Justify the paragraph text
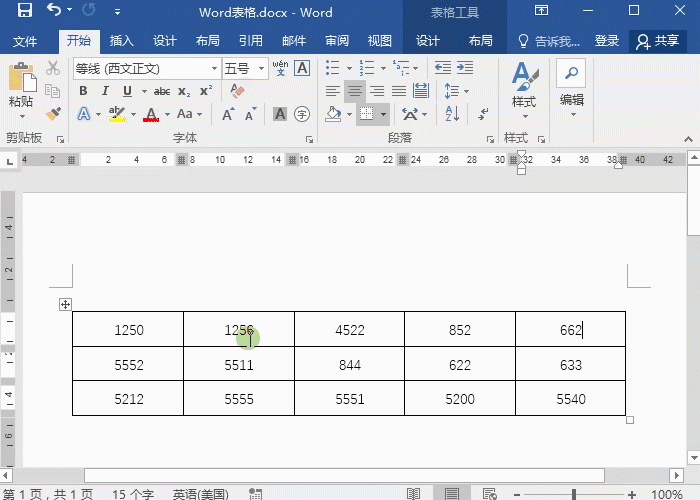The height and width of the screenshot is (500, 700). pos(399,91)
